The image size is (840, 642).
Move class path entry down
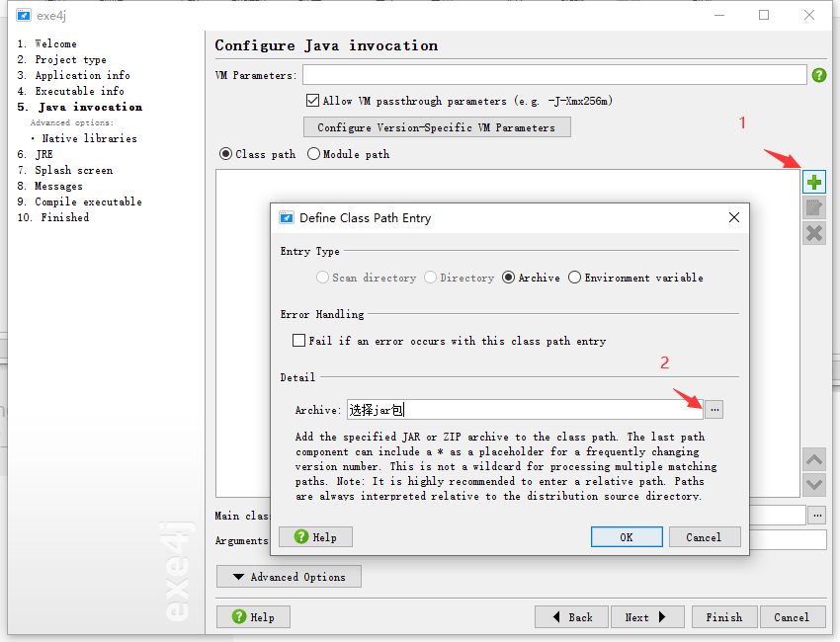(813, 485)
